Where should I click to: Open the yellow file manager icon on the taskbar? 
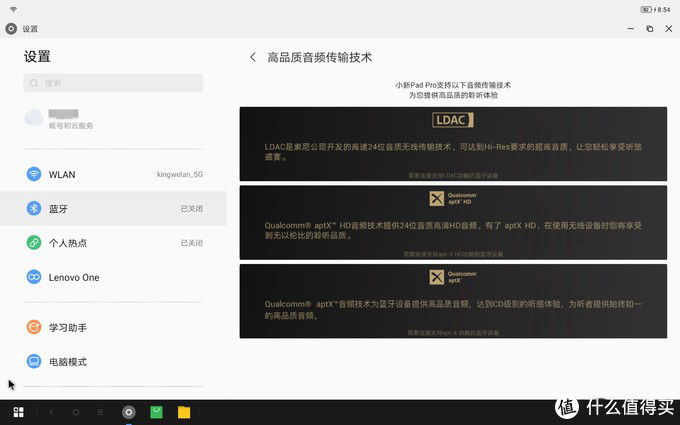coord(184,412)
